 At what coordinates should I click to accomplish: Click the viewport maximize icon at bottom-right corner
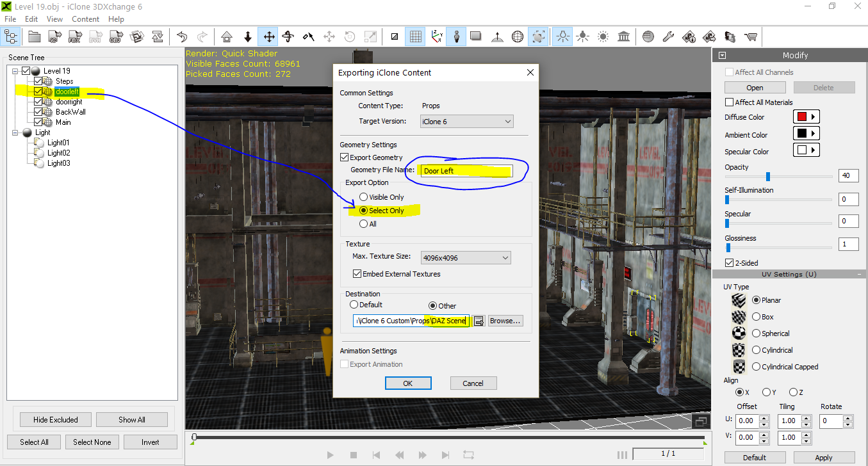click(701, 421)
